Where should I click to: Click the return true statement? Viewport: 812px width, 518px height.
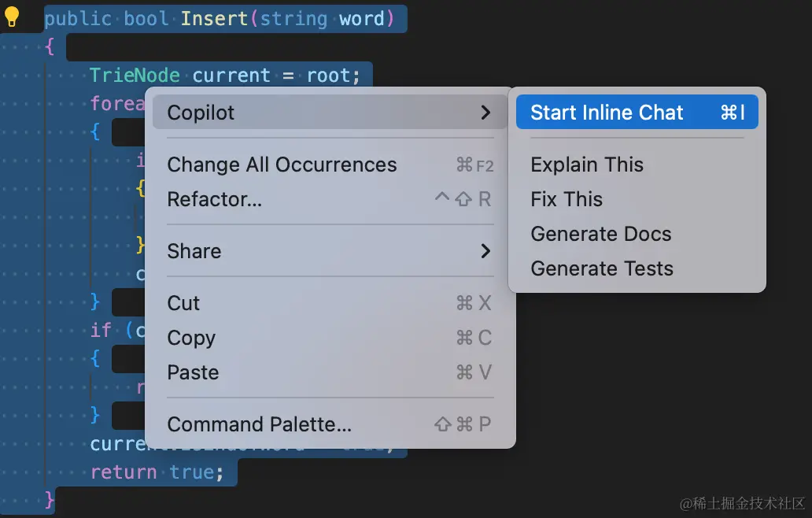pos(157,472)
